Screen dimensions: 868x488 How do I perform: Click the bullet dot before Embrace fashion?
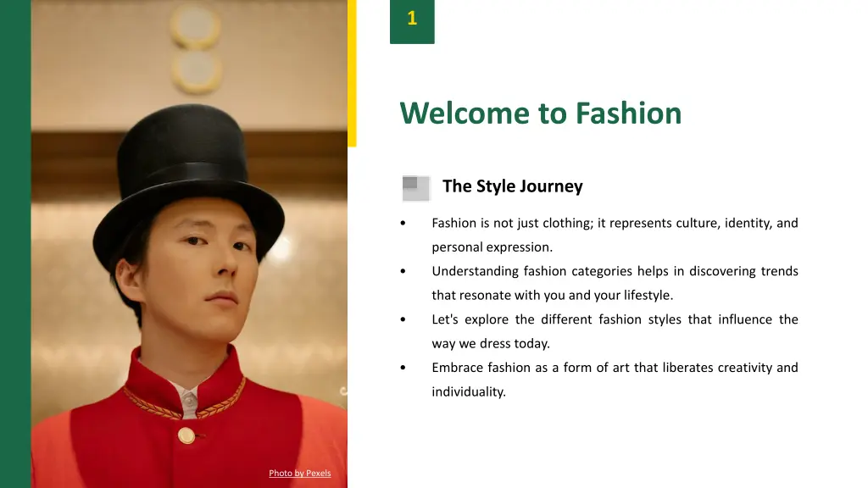tap(403, 368)
